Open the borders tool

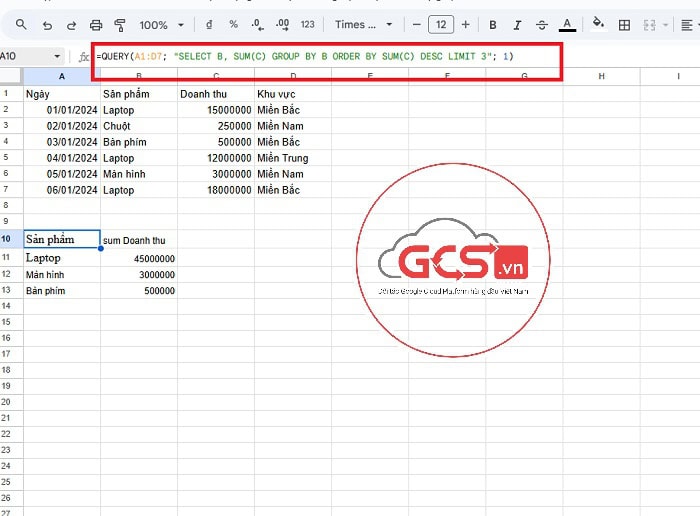point(624,24)
